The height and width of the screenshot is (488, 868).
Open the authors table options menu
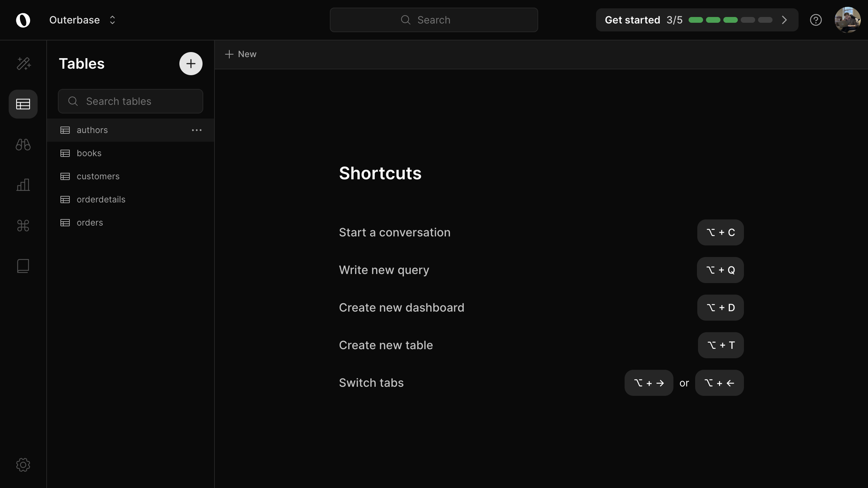[x=196, y=130]
